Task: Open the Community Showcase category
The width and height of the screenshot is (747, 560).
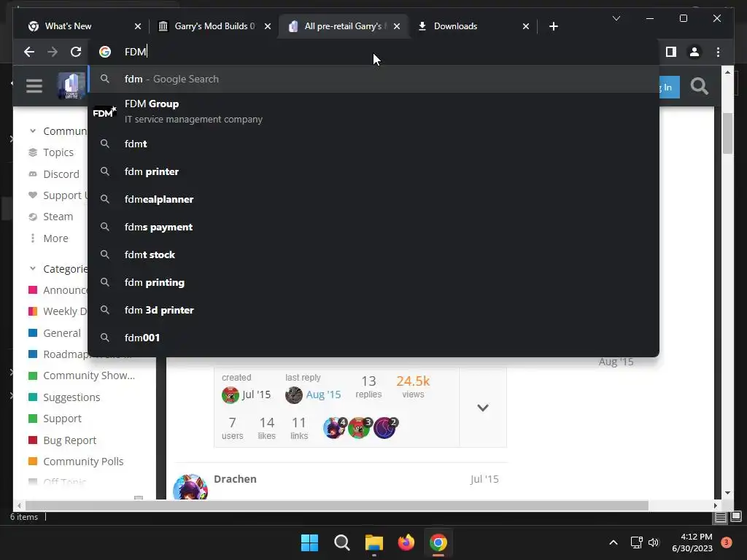Action: (82, 376)
